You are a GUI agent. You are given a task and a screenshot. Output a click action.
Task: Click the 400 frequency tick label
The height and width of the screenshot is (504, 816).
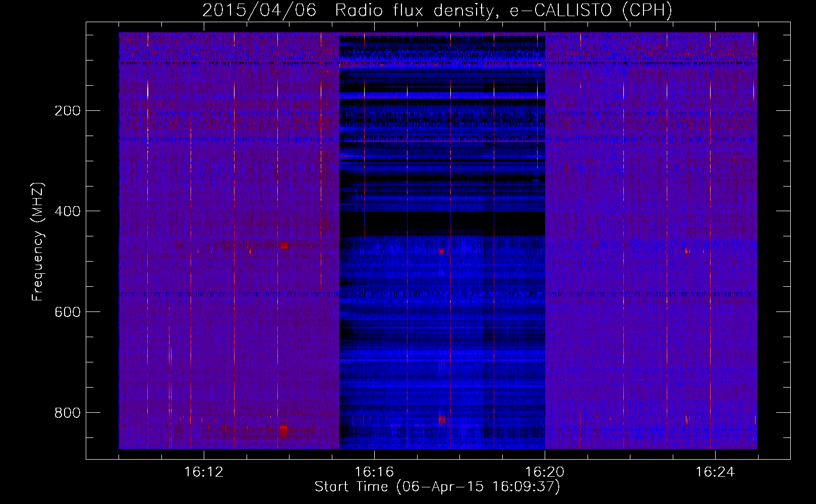click(68, 211)
